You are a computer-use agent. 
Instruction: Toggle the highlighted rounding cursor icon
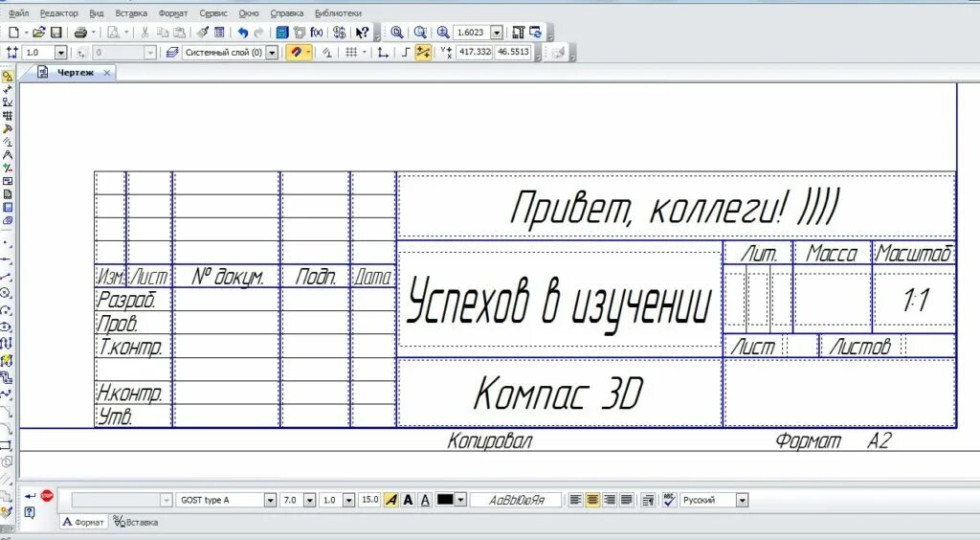coord(423,53)
